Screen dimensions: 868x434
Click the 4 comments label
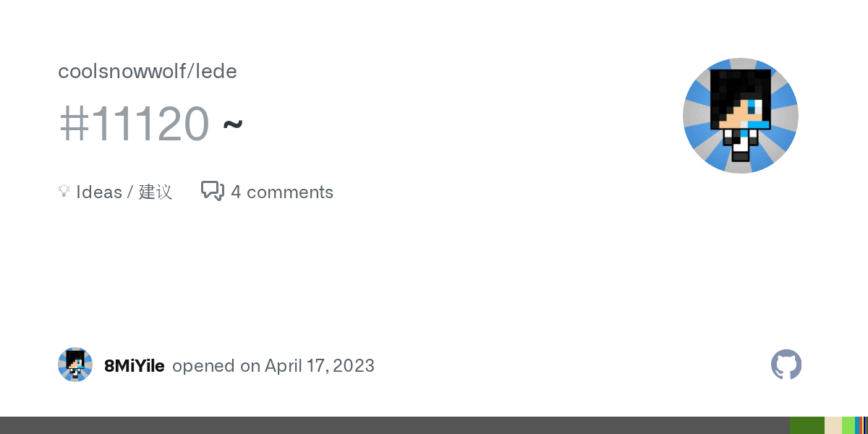point(282,192)
